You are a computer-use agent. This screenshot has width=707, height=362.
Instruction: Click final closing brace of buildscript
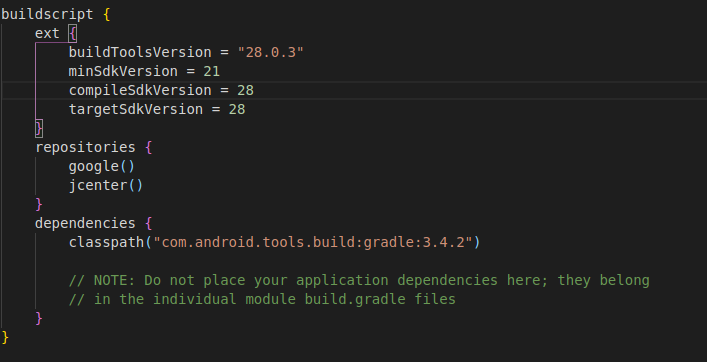point(5,337)
